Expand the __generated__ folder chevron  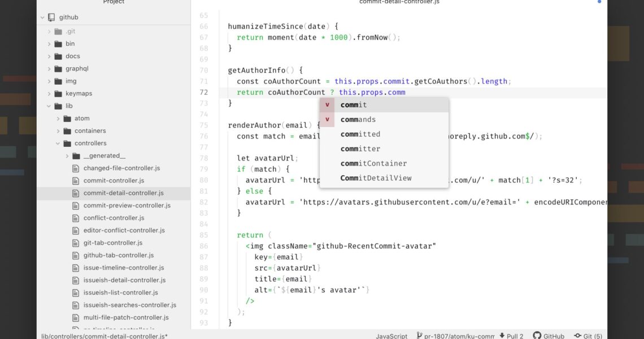pyautogui.click(x=67, y=156)
